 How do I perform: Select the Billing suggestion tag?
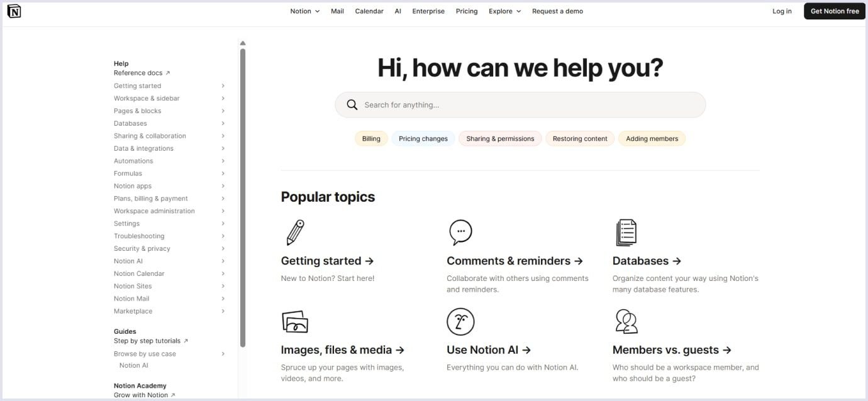tap(371, 139)
